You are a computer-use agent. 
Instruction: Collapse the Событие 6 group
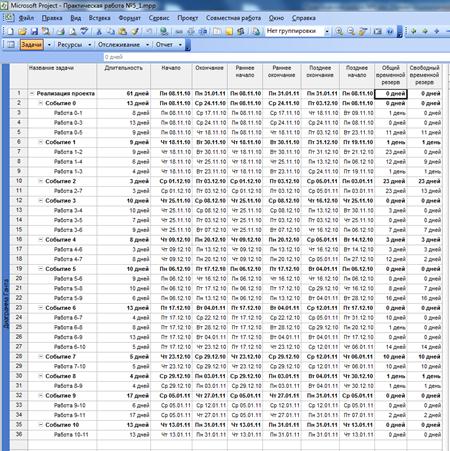(40, 308)
